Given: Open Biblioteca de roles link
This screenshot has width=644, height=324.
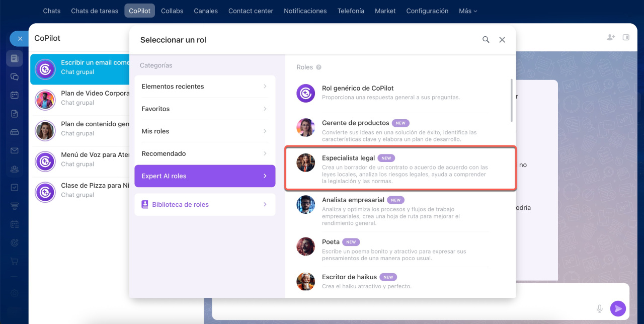Looking at the screenshot, I should pos(205,205).
